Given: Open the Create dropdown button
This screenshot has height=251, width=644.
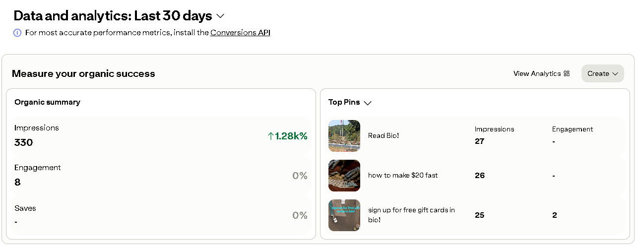Looking at the screenshot, I should point(602,73).
